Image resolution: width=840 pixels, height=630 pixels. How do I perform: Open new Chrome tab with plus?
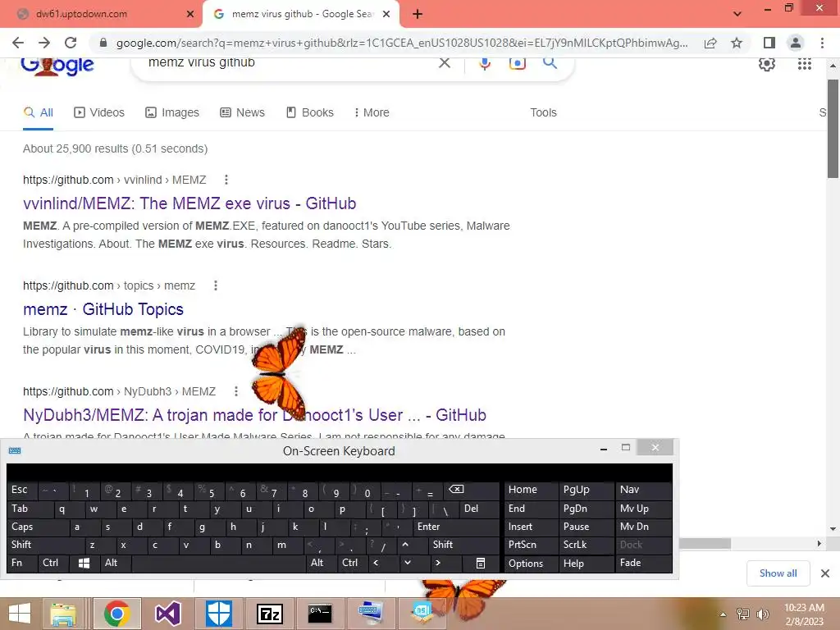click(418, 14)
